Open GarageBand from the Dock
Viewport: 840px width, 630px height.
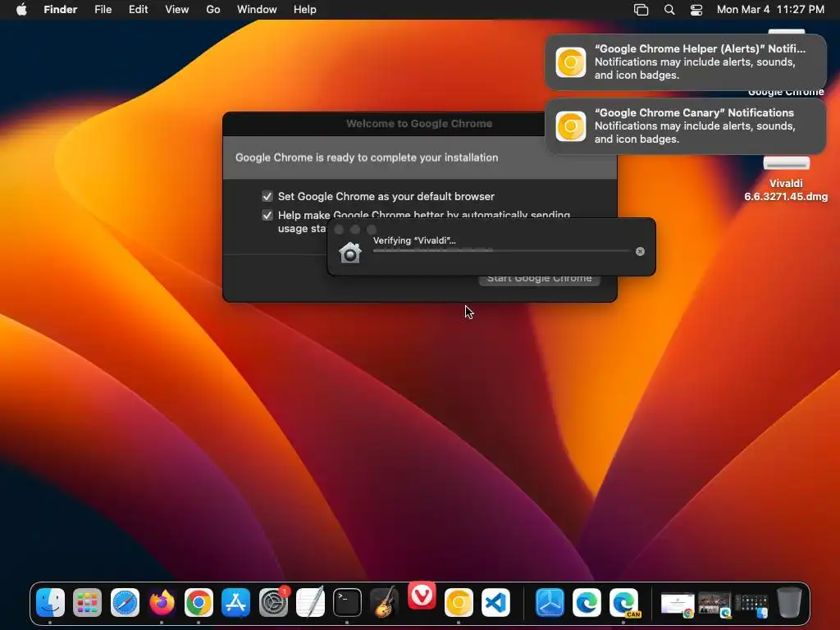click(x=384, y=603)
